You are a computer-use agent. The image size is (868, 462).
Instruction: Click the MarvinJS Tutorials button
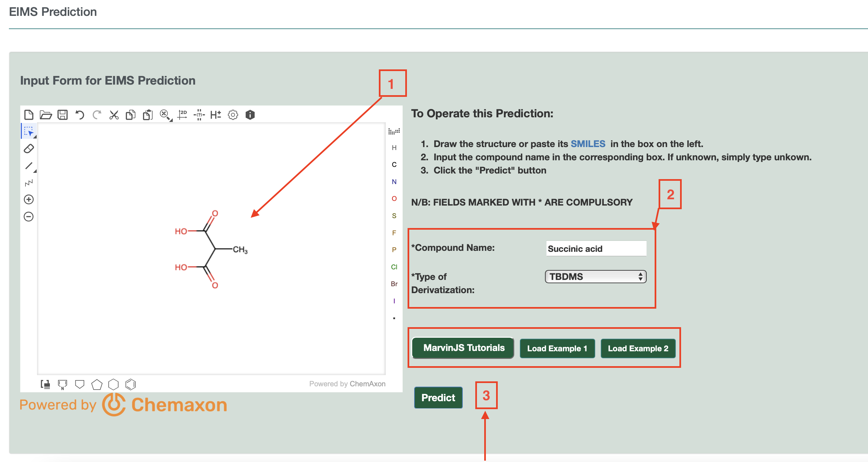coord(462,348)
